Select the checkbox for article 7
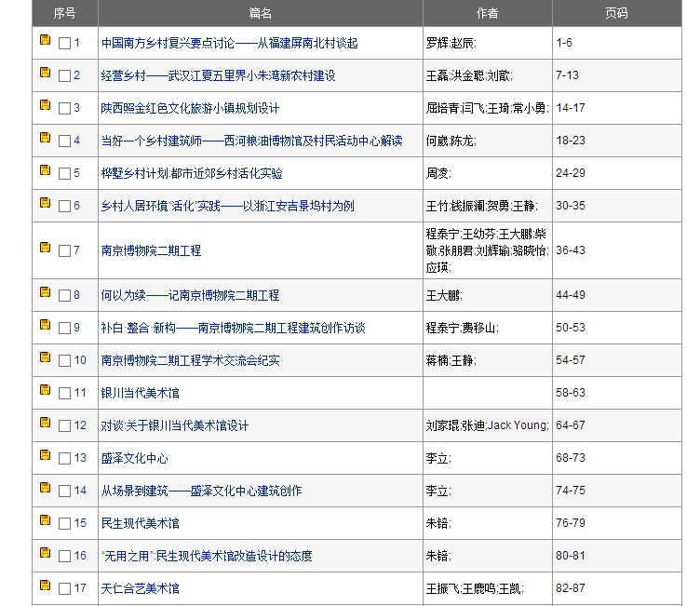The height and width of the screenshot is (606, 700). [65, 251]
